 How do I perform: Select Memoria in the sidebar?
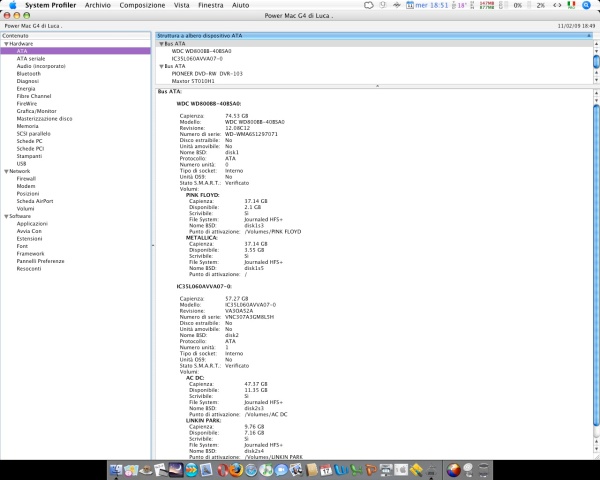pyautogui.click(x=27, y=126)
